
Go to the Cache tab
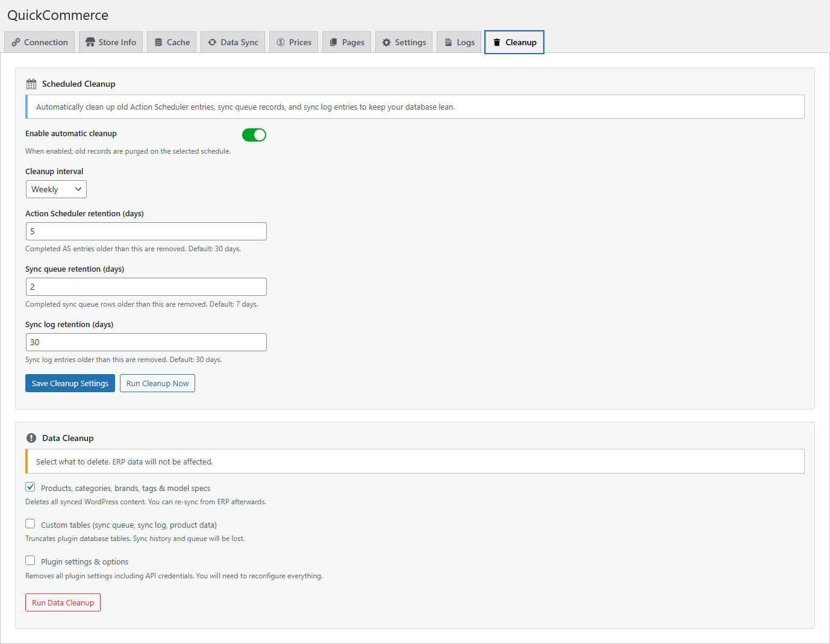point(172,42)
